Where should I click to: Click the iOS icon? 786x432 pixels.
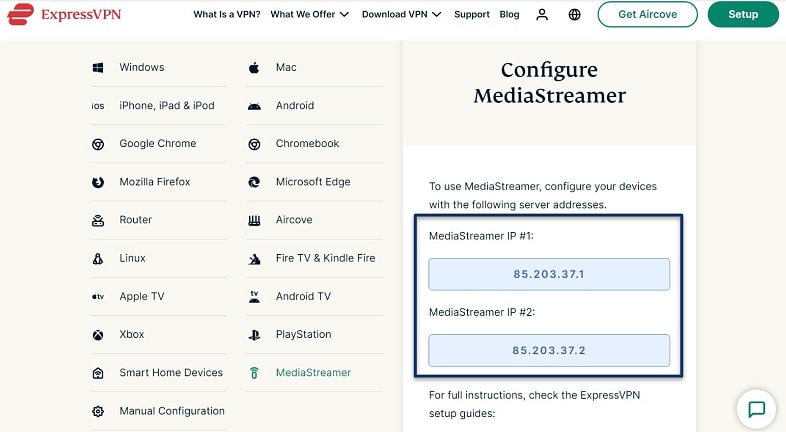(98, 106)
